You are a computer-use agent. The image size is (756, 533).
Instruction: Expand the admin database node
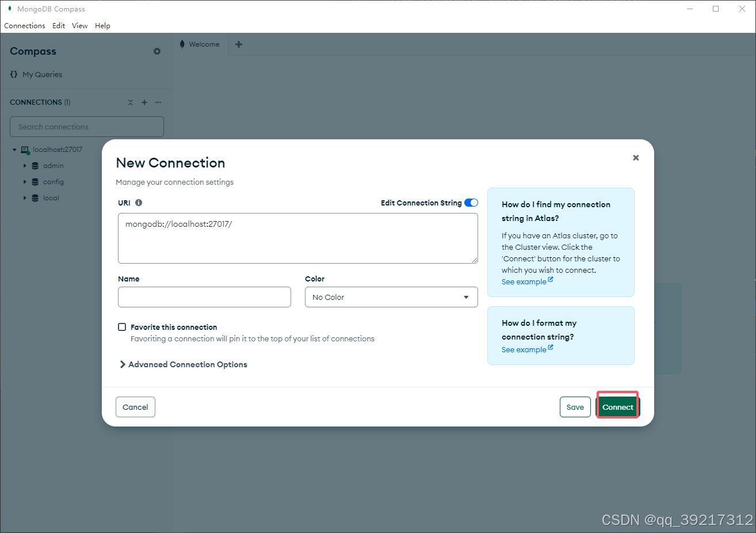[x=25, y=166]
